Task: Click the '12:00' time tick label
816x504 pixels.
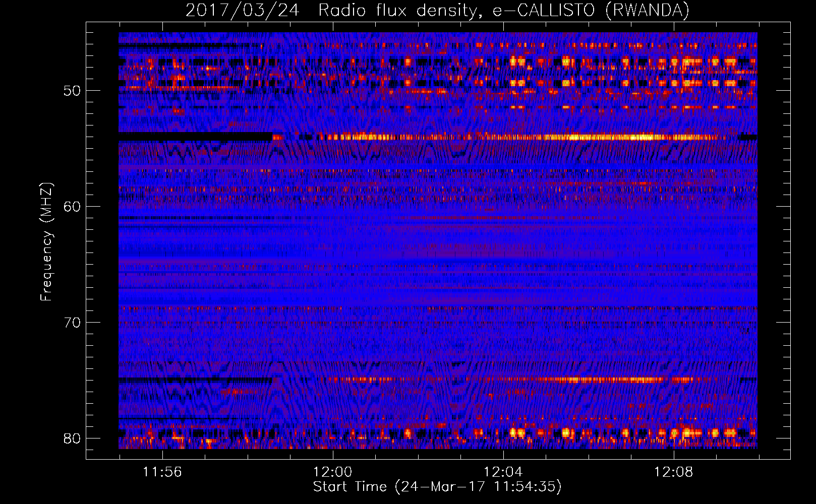Action: [332, 472]
